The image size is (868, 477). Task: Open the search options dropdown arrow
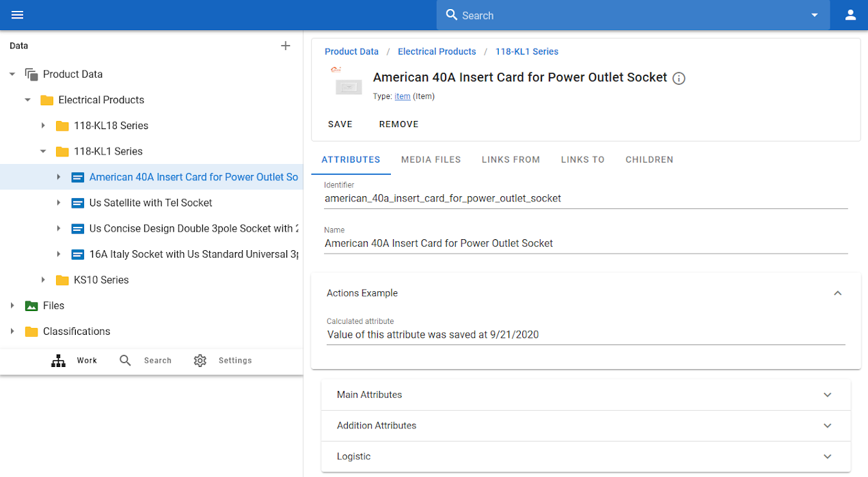coord(814,15)
